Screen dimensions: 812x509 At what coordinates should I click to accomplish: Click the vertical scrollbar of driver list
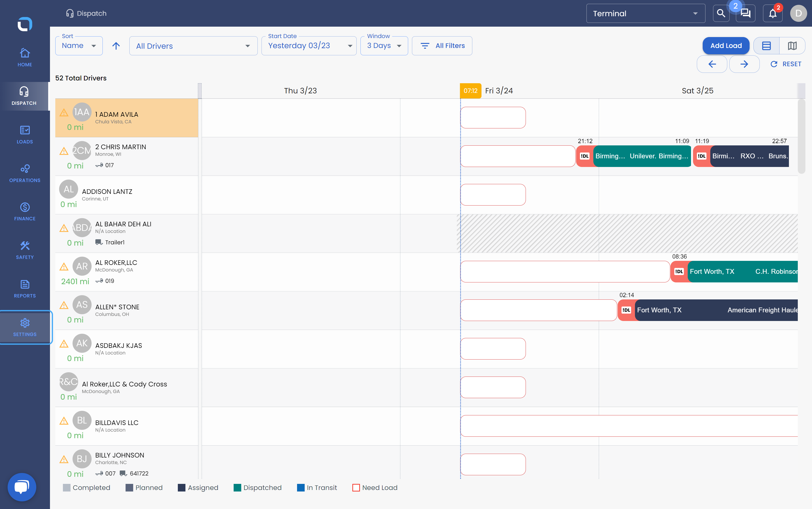[x=801, y=136]
